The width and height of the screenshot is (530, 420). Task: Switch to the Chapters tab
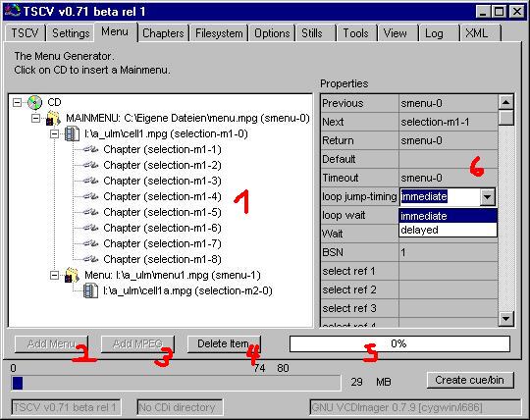pos(163,33)
